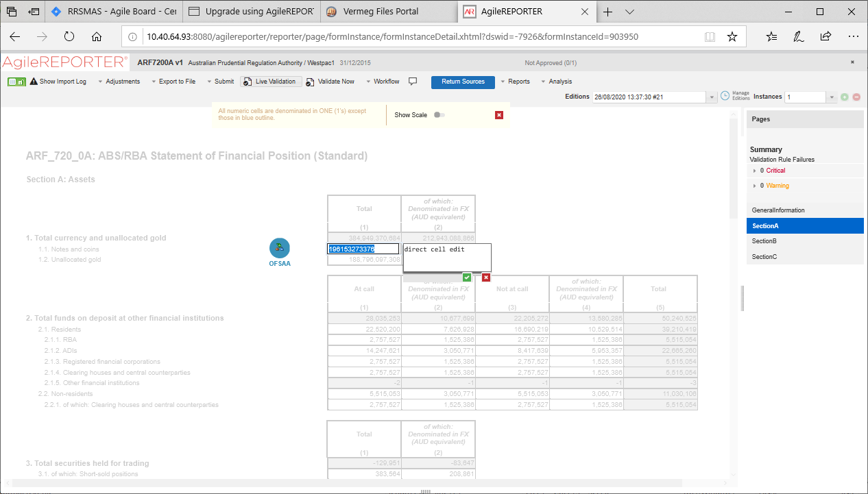Image resolution: width=868 pixels, height=494 pixels.
Task: Switch to RRSMAS Agile Board browser tab
Action: pos(114,12)
